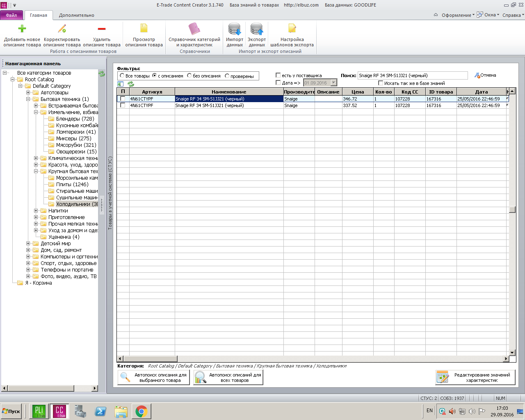The image size is (525, 420).
Task: Select the 'проверены' filter radio button
Action: pyautogui.click(x=227, y=76)
